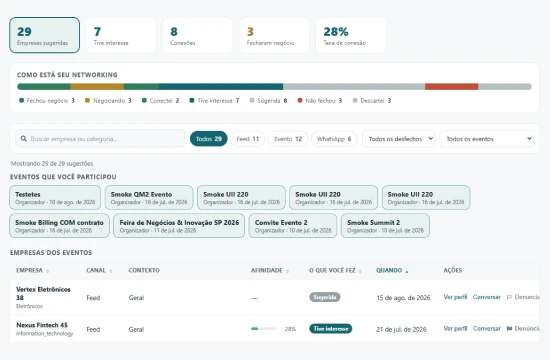Click green Fechou negócio bar segment
Image resolution: width=550 pixels, height=360 pixels.
[44, 87]
